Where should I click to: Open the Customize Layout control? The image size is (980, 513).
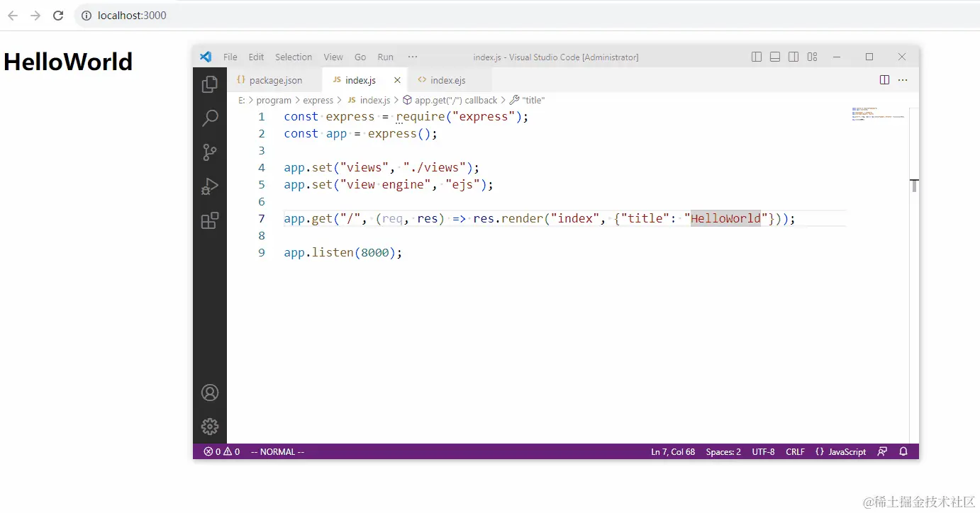click(x=813, y=57)
